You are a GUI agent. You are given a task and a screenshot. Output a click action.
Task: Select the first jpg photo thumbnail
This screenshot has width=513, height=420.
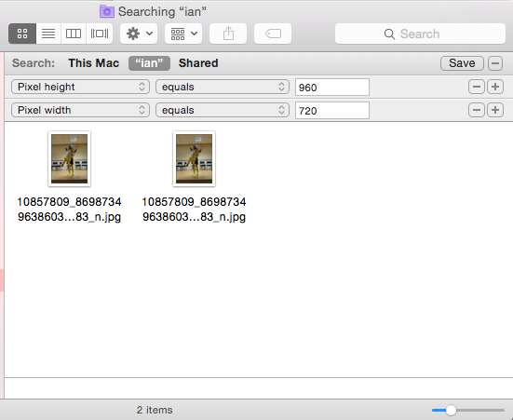click(69, 158)
